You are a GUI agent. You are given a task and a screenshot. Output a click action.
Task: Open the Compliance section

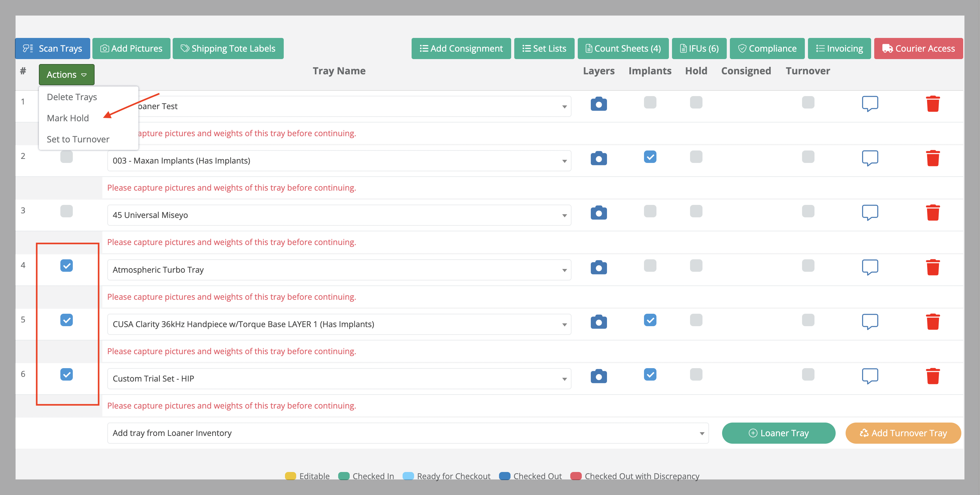click(x=767, y=48)
